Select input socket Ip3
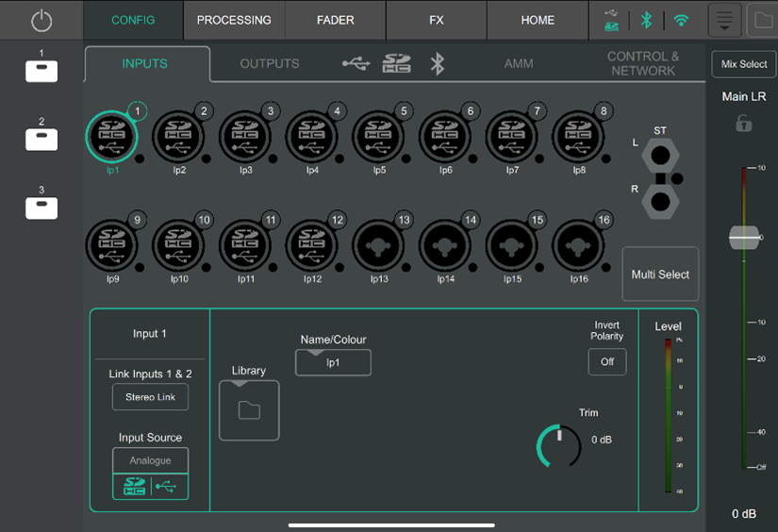 (x=245, y=137)
